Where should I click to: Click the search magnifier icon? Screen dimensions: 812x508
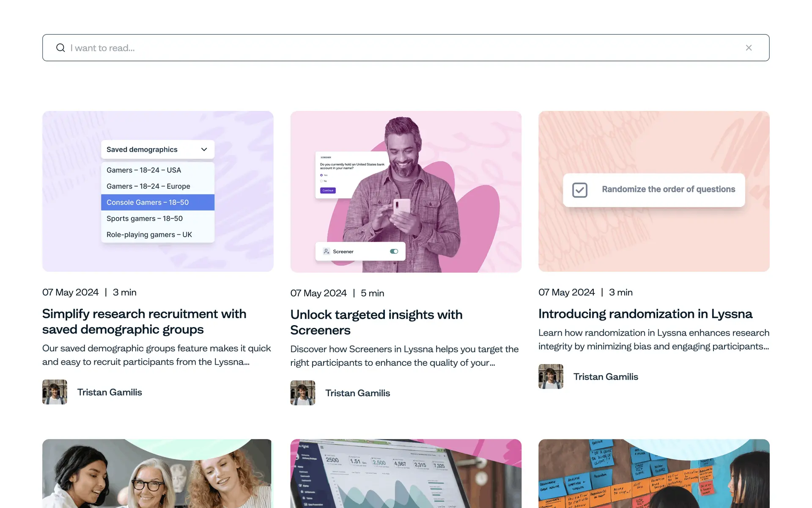pyautogui.click(x=60, y=48)
